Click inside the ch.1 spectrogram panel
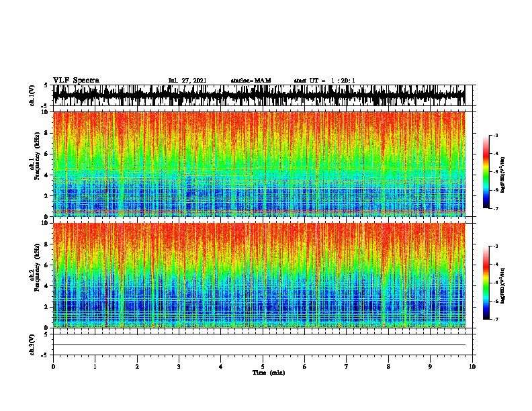The height and width of the screenshot is (411, 532). (259, 164)
